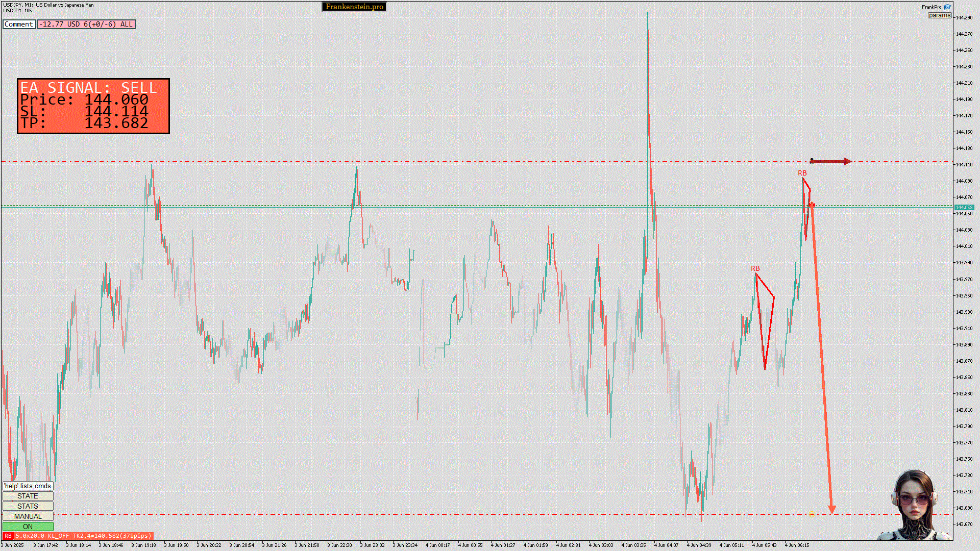Click the red RB strategy tag

(x=8, y=536)
